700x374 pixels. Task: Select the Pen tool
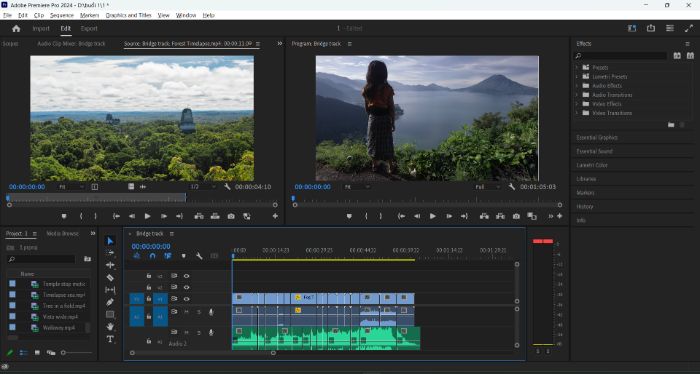point(110,302)
